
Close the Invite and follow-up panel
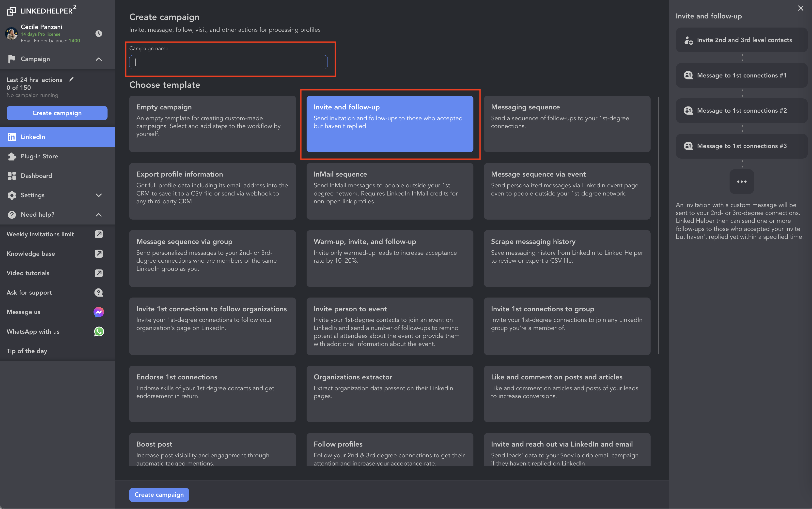point(800,8)
